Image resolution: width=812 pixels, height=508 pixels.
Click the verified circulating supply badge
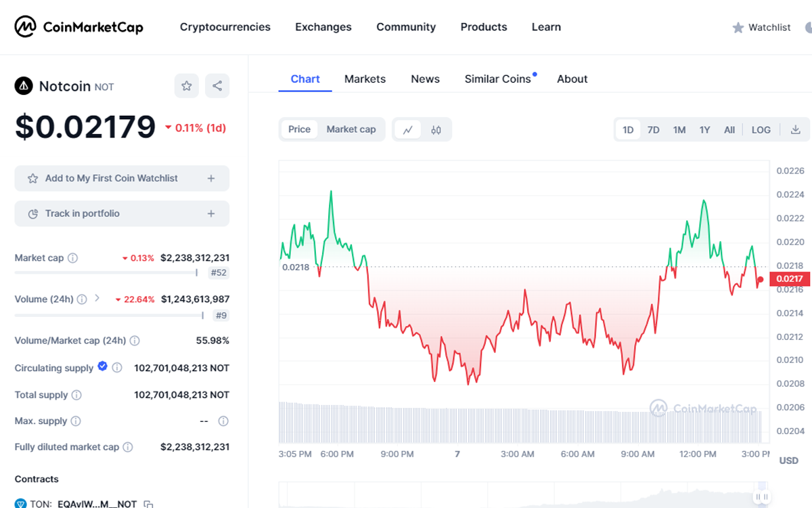pyautogui.click(x=102, y=366)
